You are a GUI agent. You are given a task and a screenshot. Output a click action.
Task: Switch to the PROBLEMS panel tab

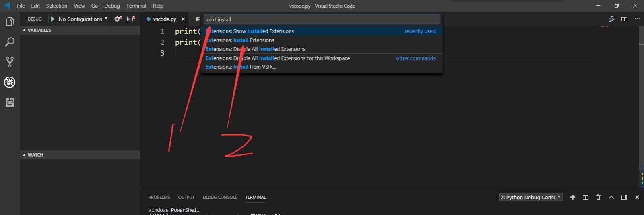pyautogui.click(x=159, y=197)
